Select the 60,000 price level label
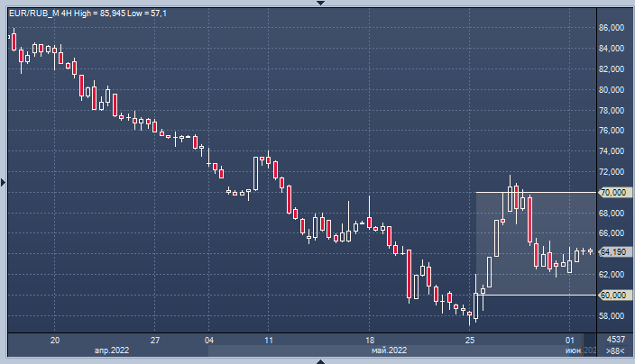Screen dimensions: 635x364 click(x=612, y=295)
